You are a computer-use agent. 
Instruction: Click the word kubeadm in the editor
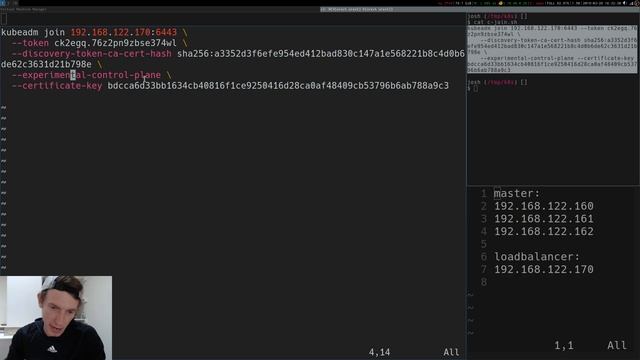pyautogui.click(x=20, y=32)
